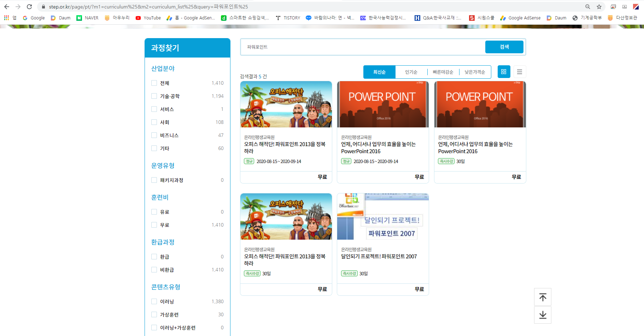Check the 유료 checkbox
Viewport: 644px width, 336px height.
pyautogui.click(x=154, y=212)
